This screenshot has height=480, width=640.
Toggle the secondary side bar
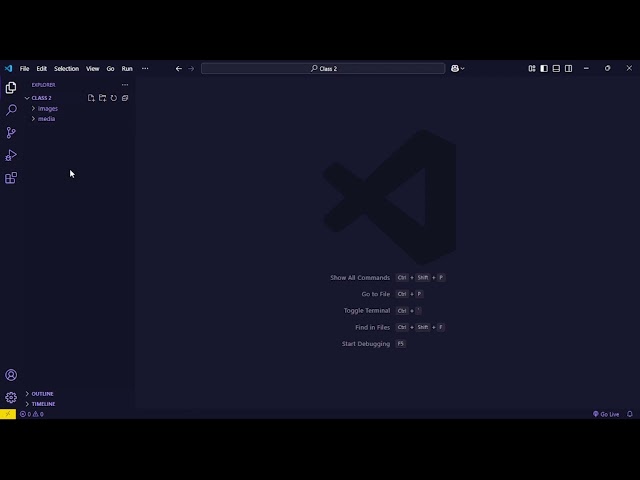point(568,69)
